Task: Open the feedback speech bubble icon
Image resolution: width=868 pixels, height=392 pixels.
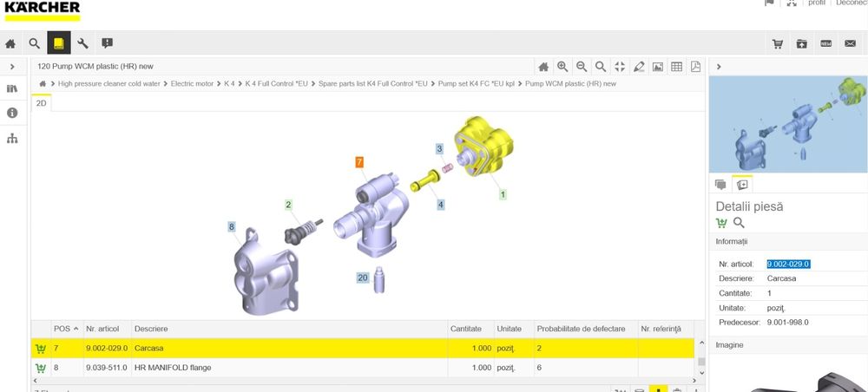Action: coord(108,43)
